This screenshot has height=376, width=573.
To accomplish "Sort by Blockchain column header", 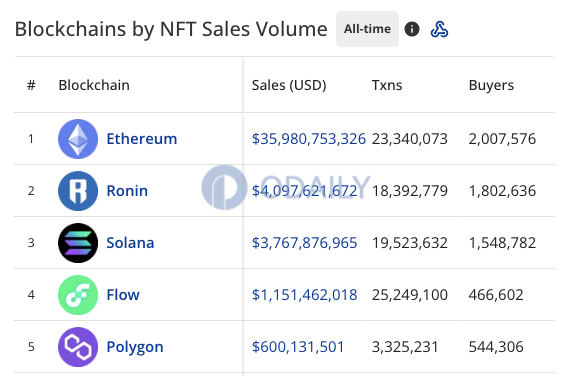I will coord(94,85).
